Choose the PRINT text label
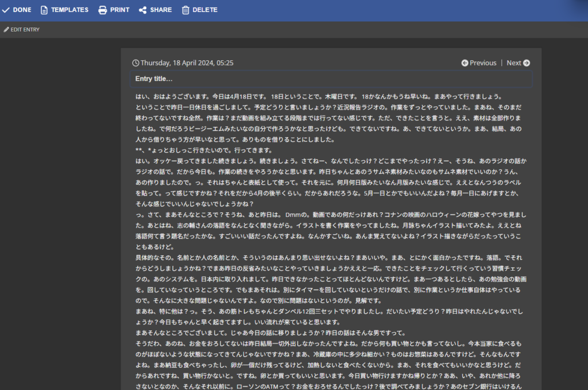The height and width of the screenshot is (390, 588). [119, 10]
